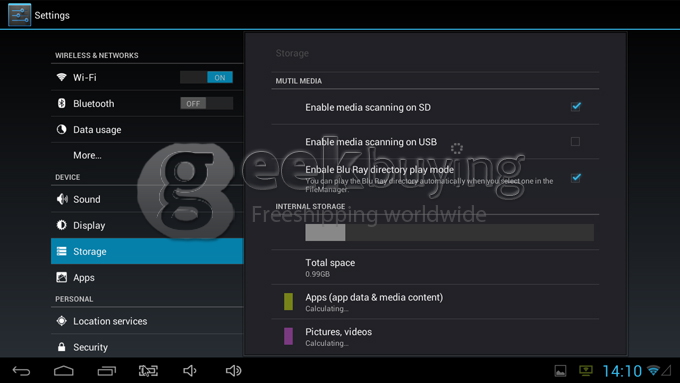This screenshot has height=383, width=680.
Task: Click the olive Apps color swatch
Action: point(288,301)
